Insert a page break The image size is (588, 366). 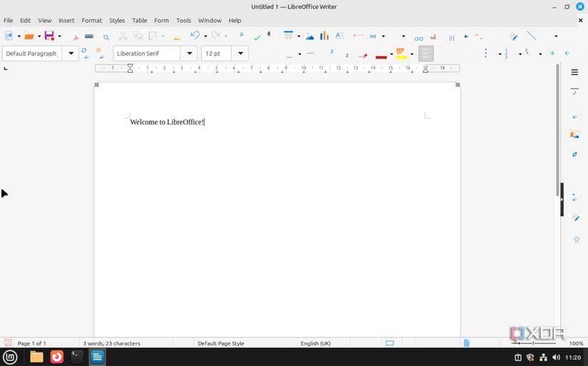[358, 36]
